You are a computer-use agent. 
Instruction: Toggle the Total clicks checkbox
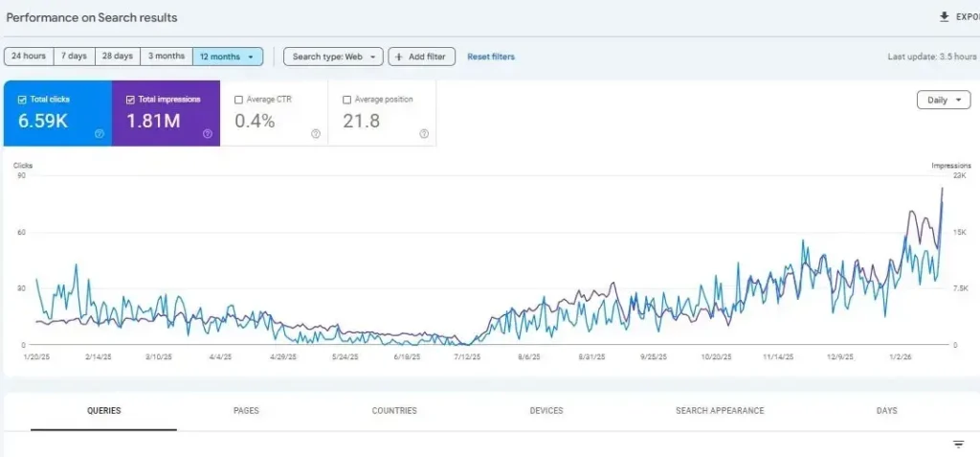click(22, 99)
